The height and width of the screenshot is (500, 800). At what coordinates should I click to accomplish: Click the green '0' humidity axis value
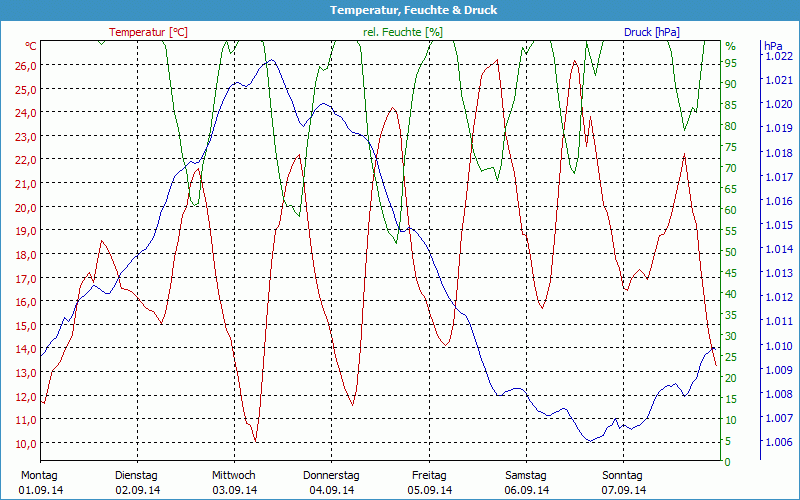pyautogui.click(x=728, y=462)
